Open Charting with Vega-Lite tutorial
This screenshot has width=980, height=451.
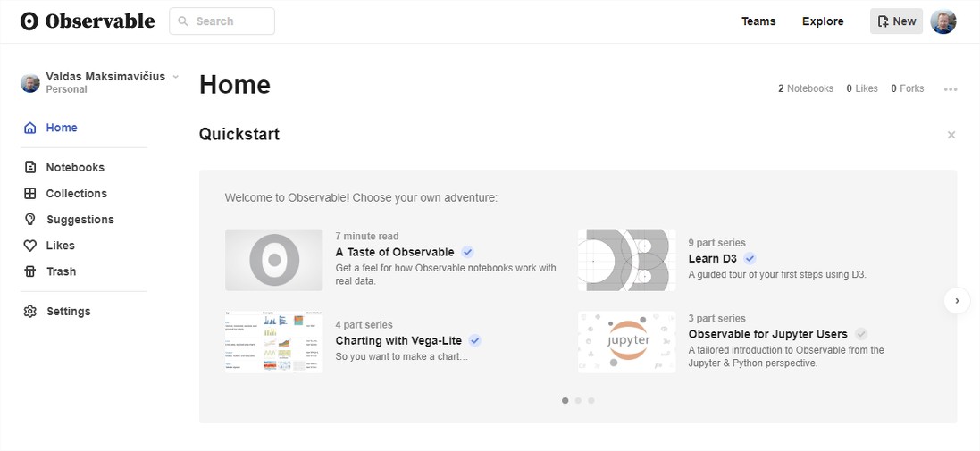(x=398, y=340)
